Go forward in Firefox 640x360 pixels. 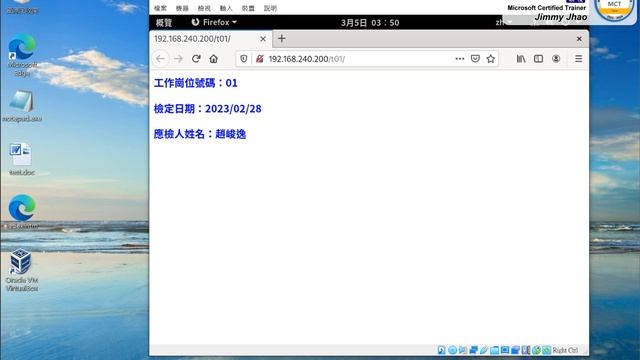point(178,59)
